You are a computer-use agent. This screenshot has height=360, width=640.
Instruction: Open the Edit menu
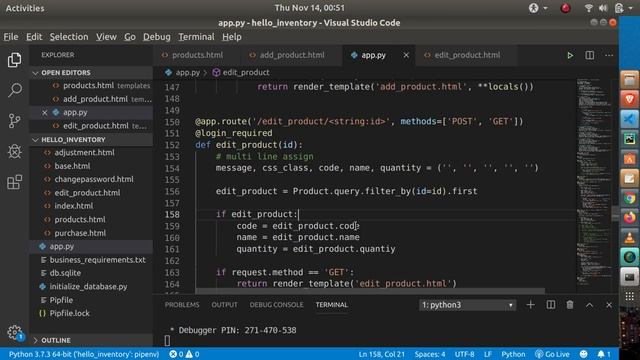[34, 37]
